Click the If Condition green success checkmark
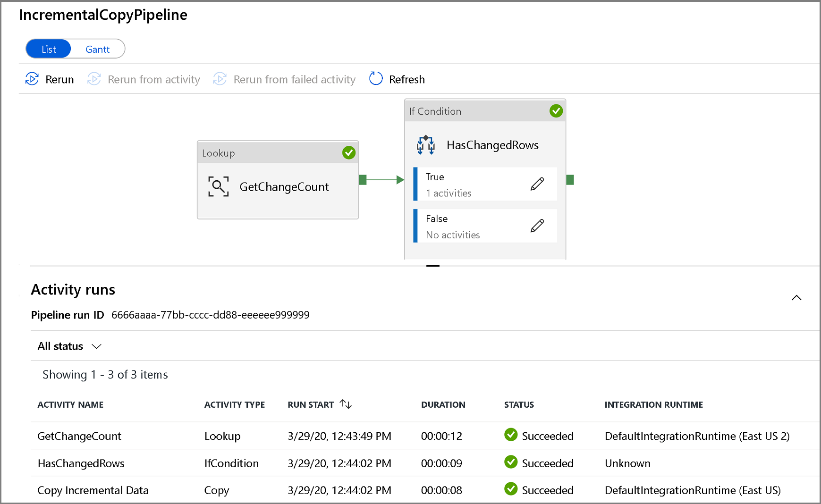 point(556,111)
